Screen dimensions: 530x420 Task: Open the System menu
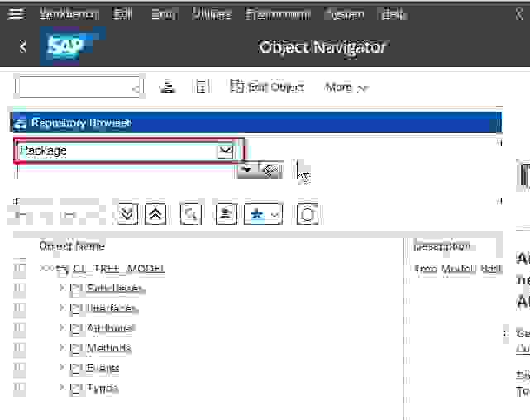point(345,14)
